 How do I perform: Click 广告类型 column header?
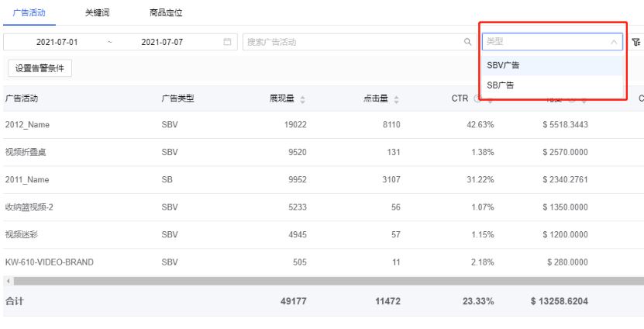tap(177, 99)
